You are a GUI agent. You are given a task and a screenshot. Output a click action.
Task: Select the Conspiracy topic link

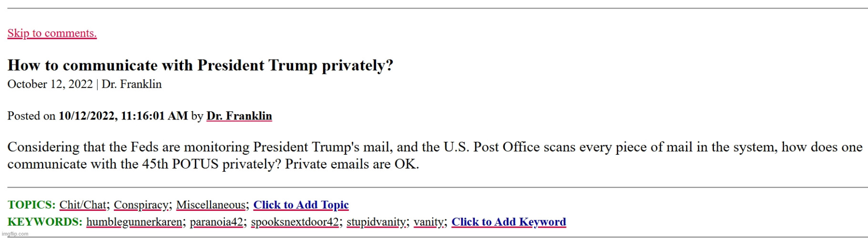pos(141,205)
